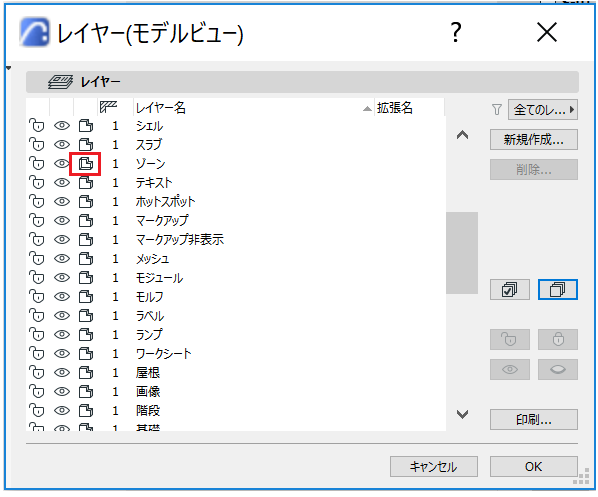Click the wireframe icon for テキスト layer
This screenshot has width=598, height=497.
pos(85,182)
